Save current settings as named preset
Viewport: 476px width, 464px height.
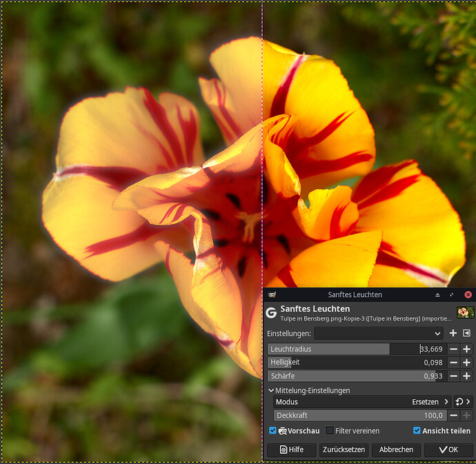pos(453,334)
